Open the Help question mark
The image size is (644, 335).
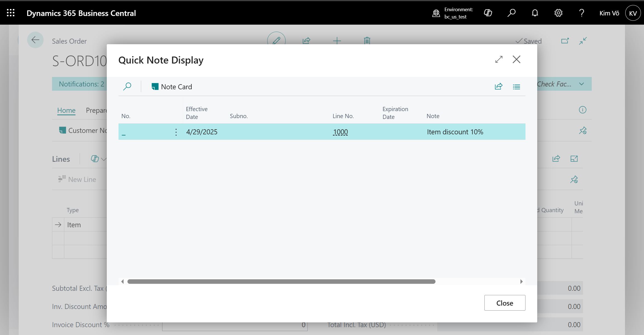pyautogui.click(x=582, y=13)
